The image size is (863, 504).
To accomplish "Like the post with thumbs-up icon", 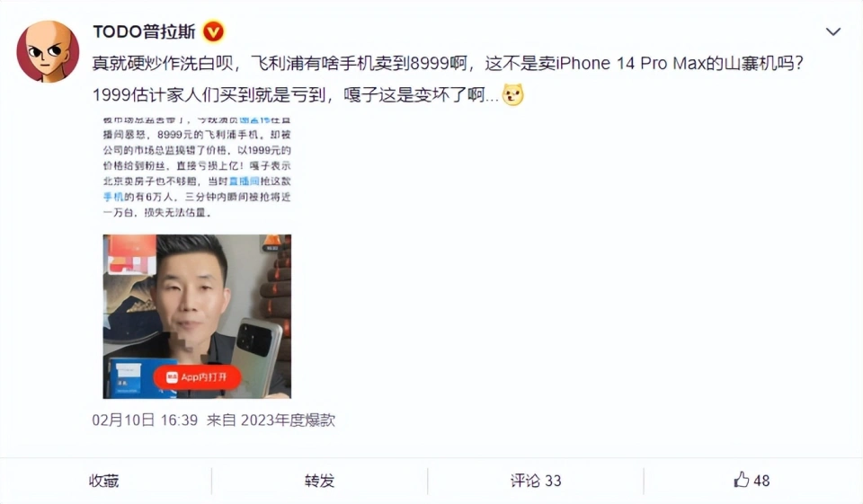I will tap(742, 480).
